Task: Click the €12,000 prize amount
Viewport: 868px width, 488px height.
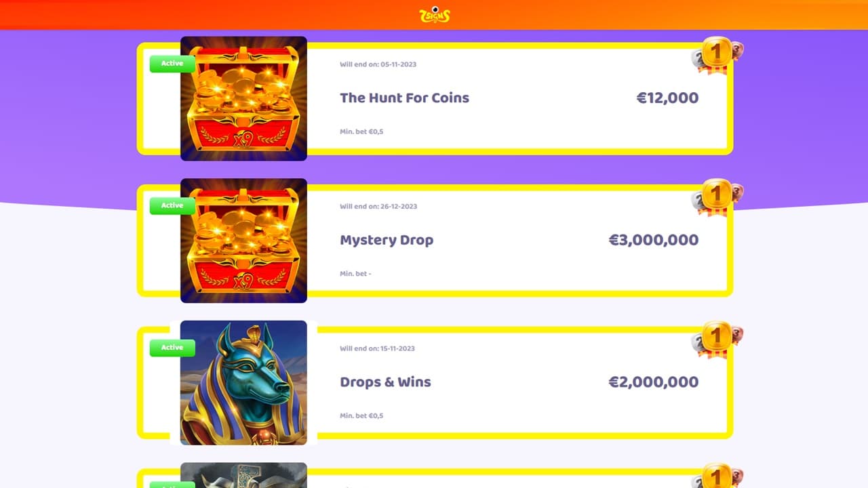Action: click(667, 98)
